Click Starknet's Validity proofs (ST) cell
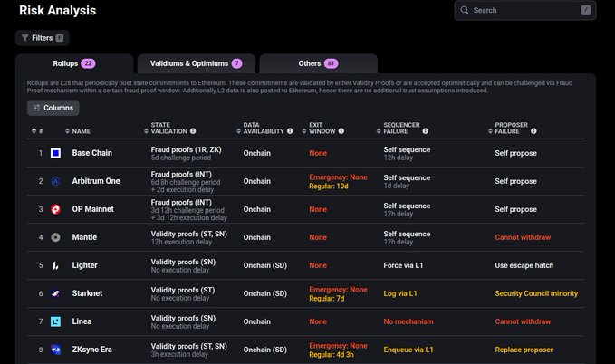 click(x=183, y=293)
